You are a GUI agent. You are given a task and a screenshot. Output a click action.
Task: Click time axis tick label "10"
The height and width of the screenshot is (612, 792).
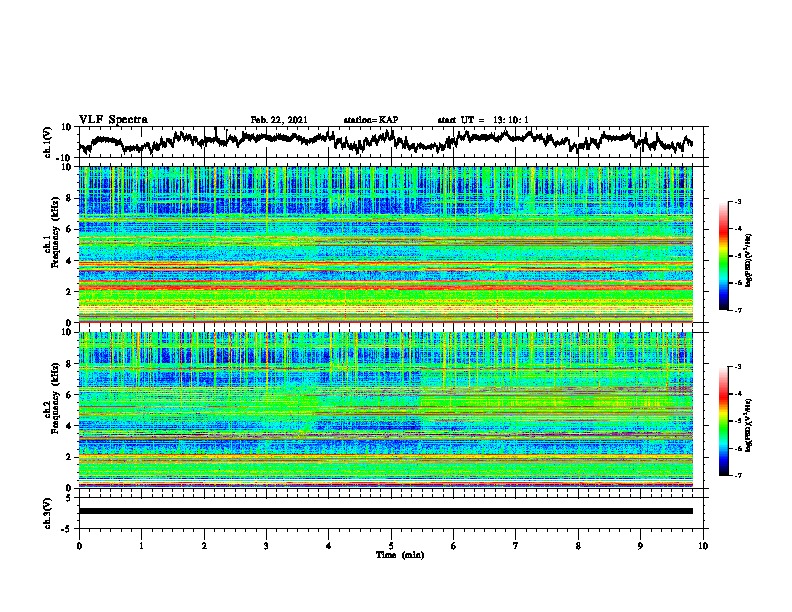pos(703,546)
